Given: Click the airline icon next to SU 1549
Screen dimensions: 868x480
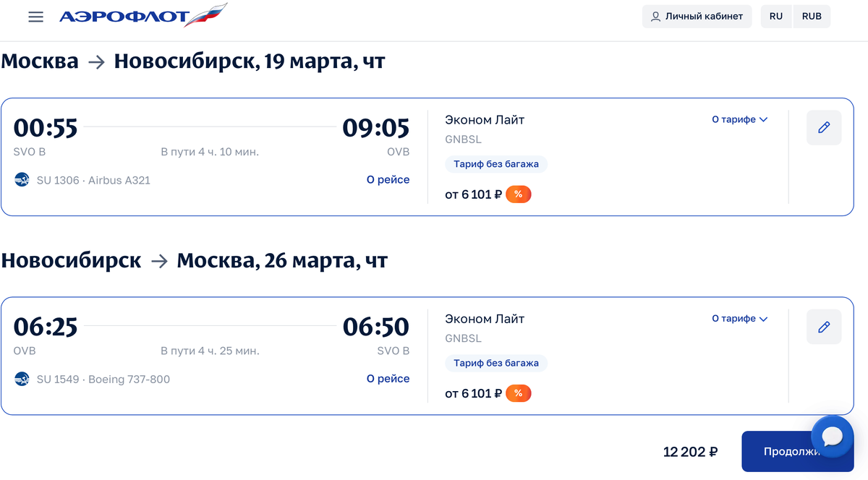Looking at the screenshot, I should tap(22, 379).
